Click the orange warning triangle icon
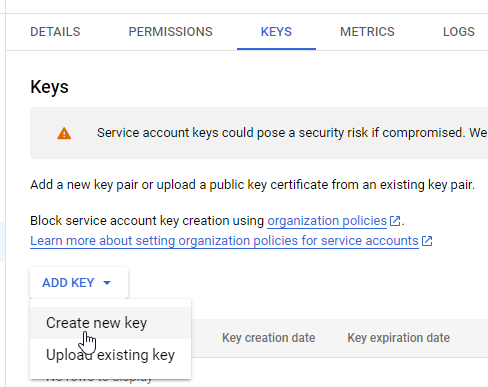Image resolution: width=488 pixels, height=387 pixels. pyautogui.click(x=64, y=133)
